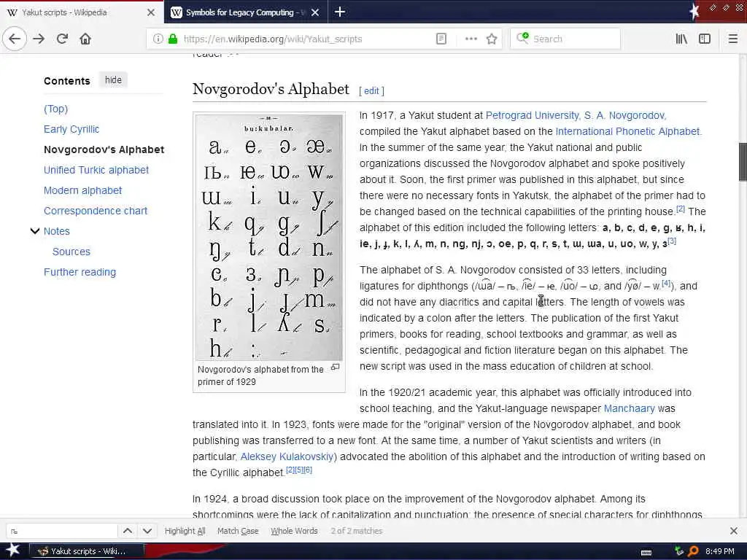
Task: Toggle reader view in address bar
Action: pyautogui.click(x=441, y=39)
